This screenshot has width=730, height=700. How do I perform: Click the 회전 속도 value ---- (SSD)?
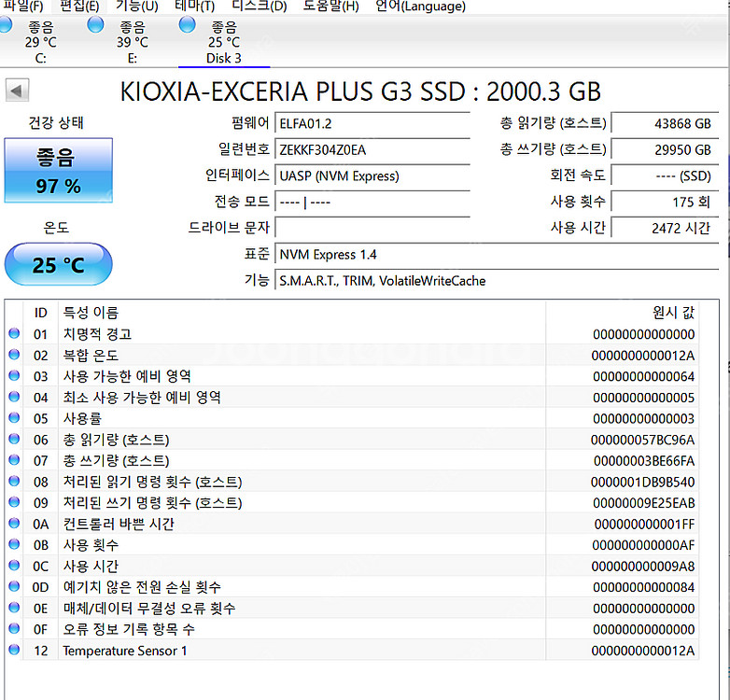tap(665, 175)
